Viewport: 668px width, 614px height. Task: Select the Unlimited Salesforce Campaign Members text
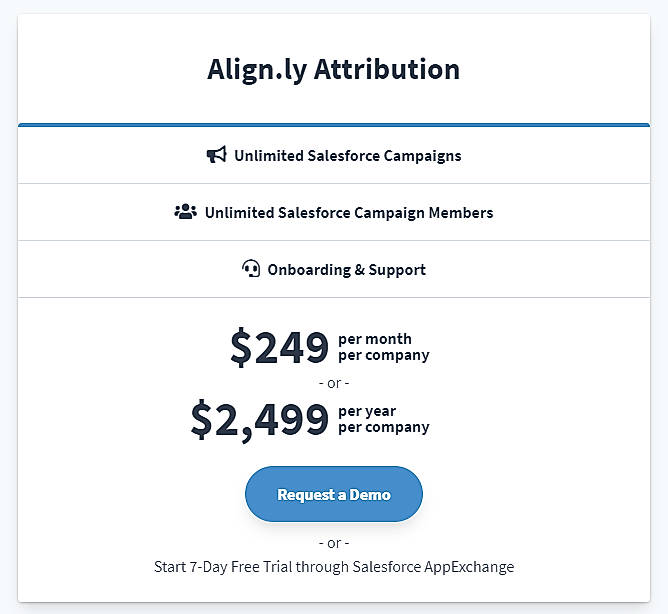348,213
